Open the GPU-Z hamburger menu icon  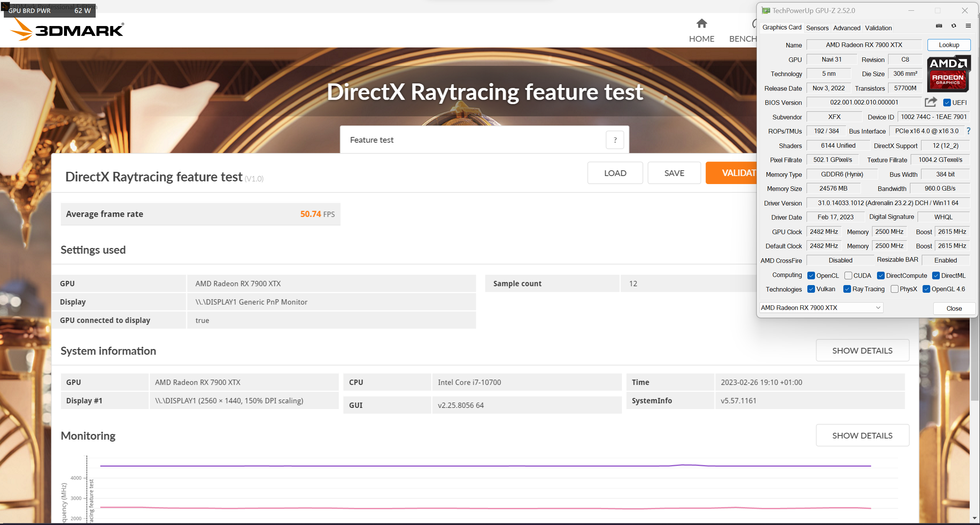click(968, 26)
